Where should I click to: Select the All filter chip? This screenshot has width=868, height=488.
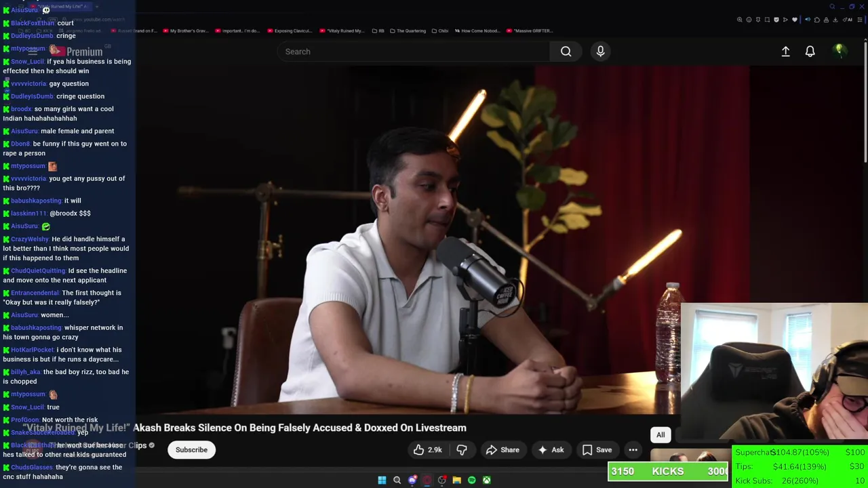[660, 434]
